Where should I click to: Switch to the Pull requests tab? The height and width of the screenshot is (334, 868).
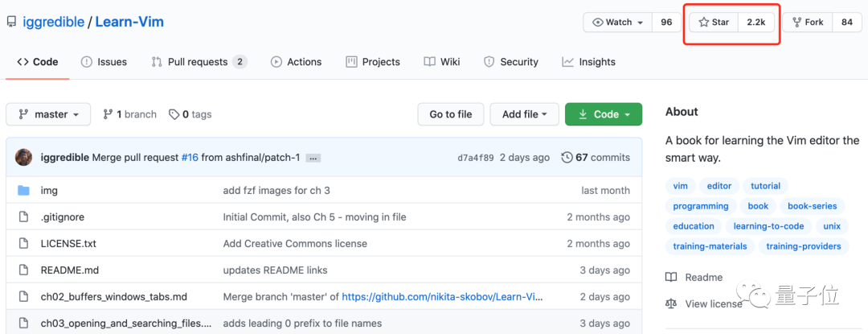(x=199, y=62)
